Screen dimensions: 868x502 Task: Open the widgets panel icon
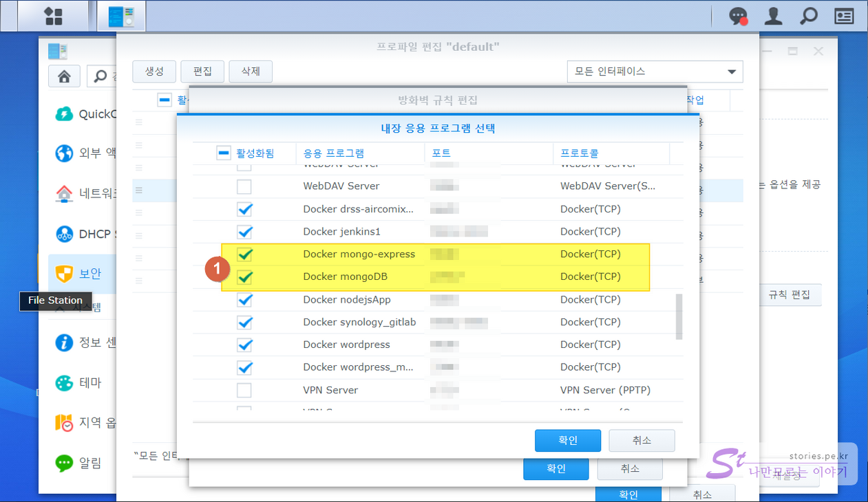[x=844, y=16]
